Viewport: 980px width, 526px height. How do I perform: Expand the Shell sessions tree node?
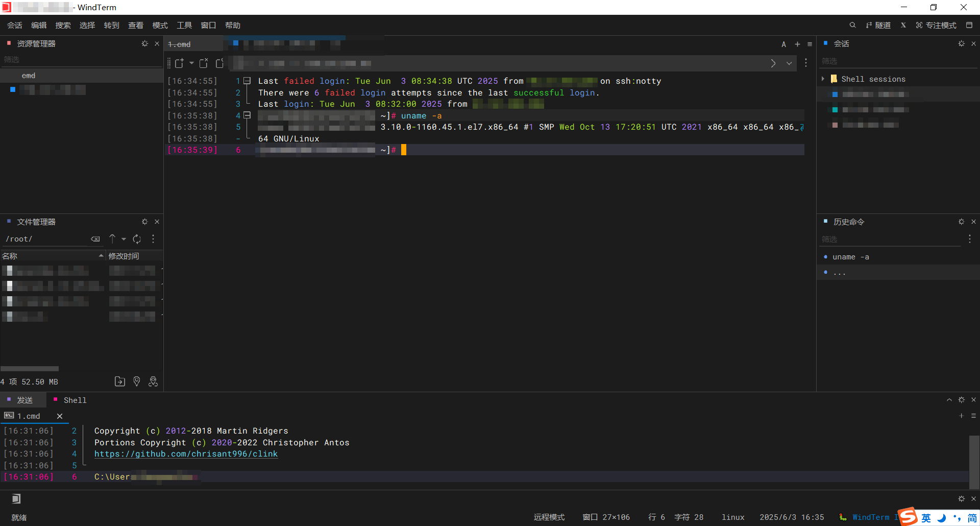823,79
